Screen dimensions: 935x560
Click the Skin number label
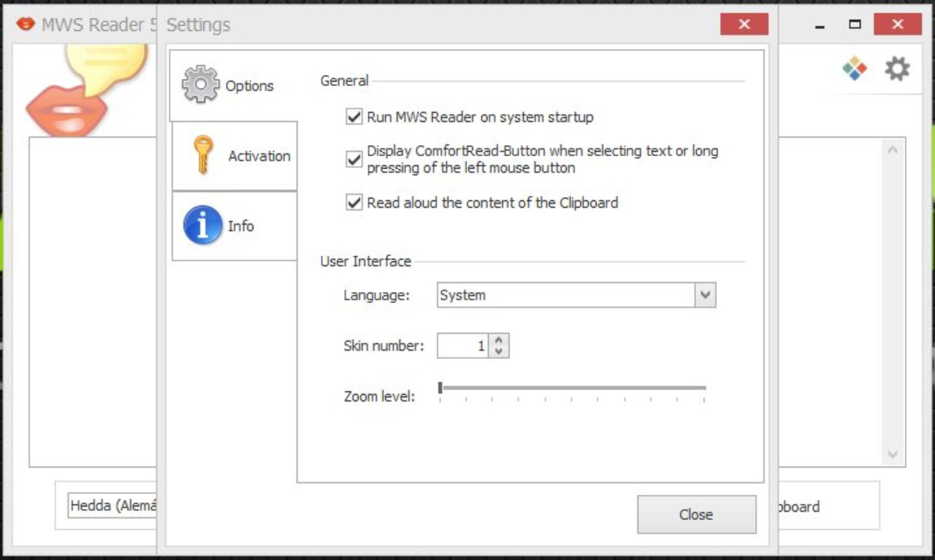(x=384, y=346)
